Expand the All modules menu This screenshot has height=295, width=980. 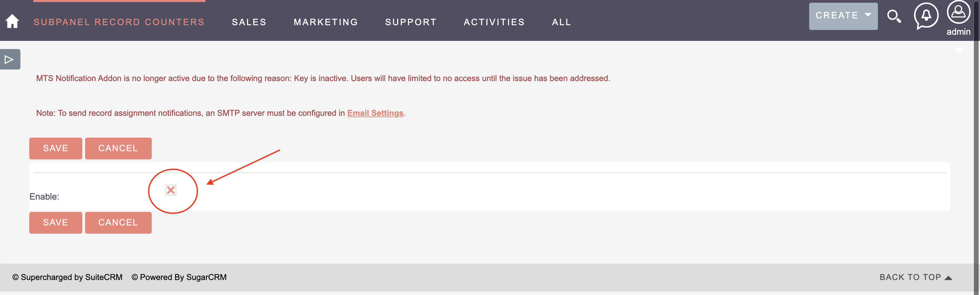(561, 22)
